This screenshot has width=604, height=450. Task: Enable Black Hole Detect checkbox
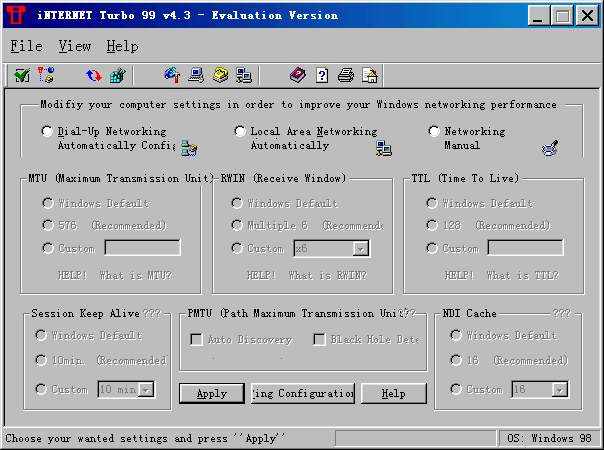pyautogui.click(x=319, y=339)
